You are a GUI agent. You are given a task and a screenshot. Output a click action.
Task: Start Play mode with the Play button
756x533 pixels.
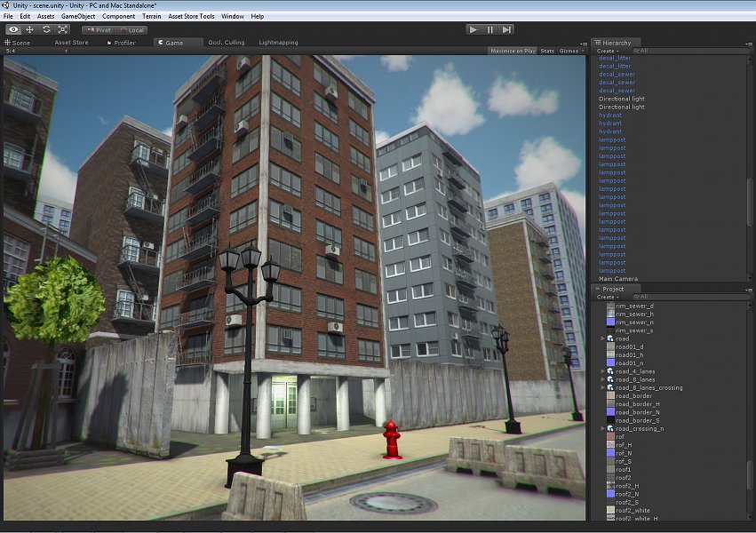(x=473, y=30)
